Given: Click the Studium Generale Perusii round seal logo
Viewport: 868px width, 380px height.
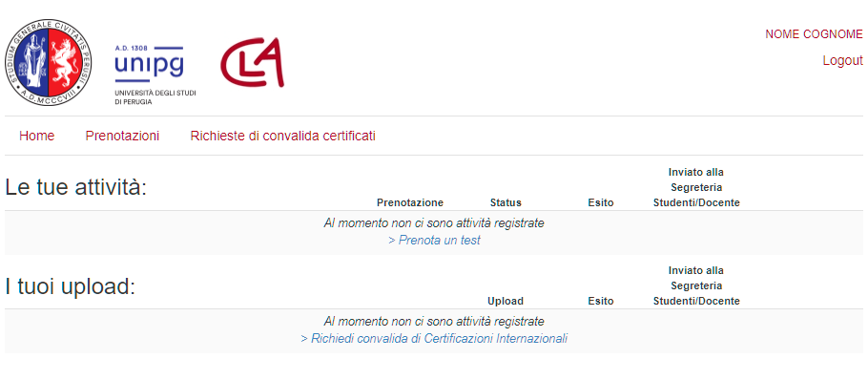Looking at the screenshot, I should click(49, 62).
